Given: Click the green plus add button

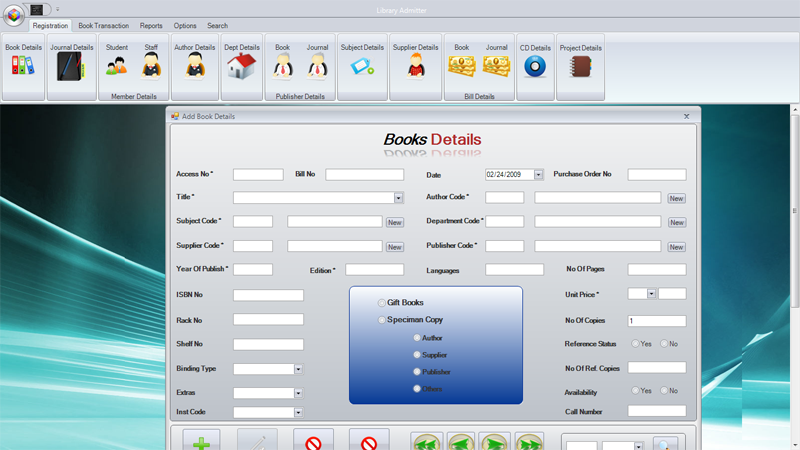Looking at the screenshot, I should [202, 441].
